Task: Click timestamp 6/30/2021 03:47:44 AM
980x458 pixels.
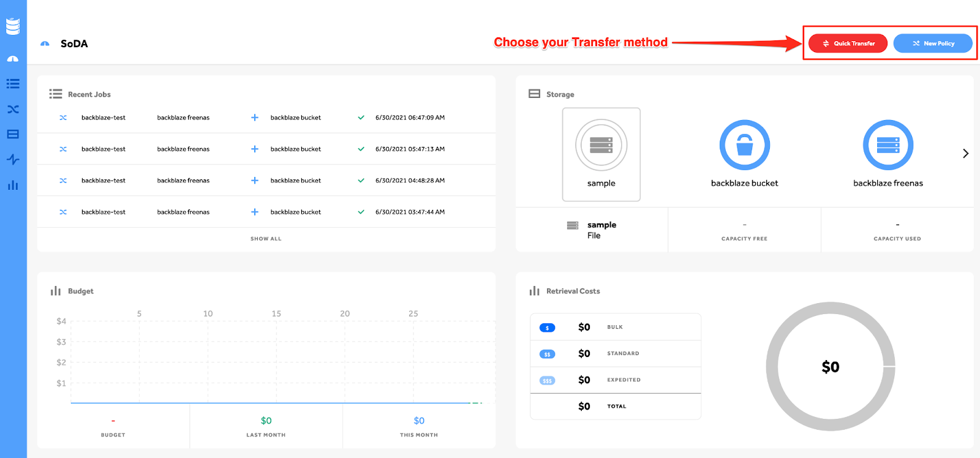Action: pyautogui.click(x=410, y=212)
